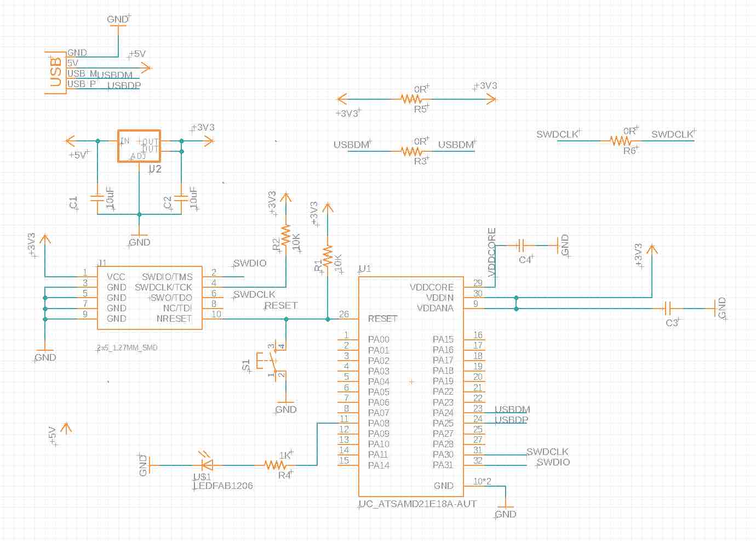
Task: Select the +5V arrow on USB 5V pin
Action: [146, 68]
